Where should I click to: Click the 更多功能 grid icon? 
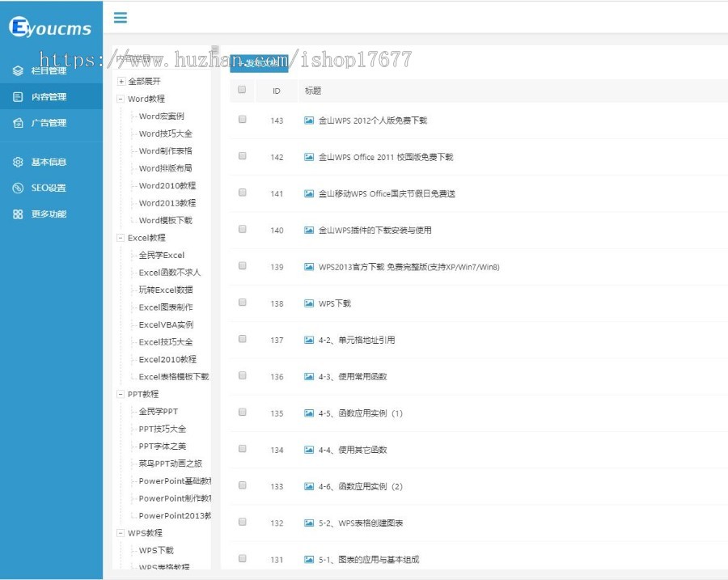(x=18, y=214)
